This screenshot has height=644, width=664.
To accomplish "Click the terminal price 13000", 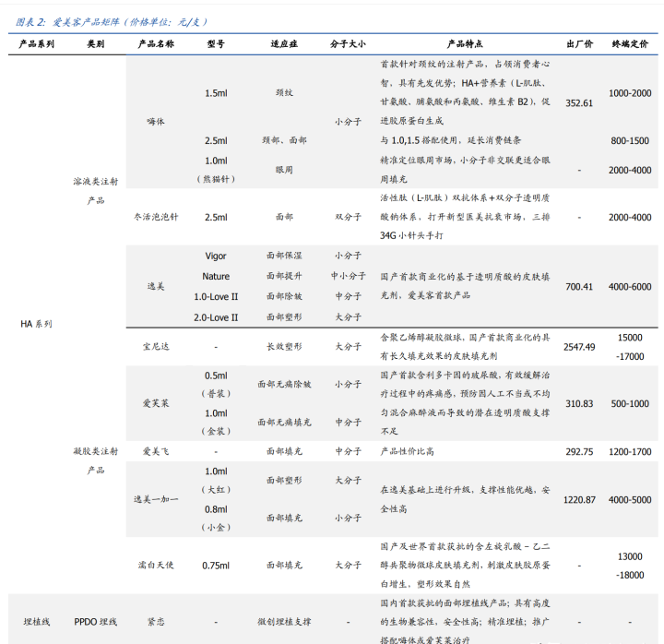I will click(630, 556).
